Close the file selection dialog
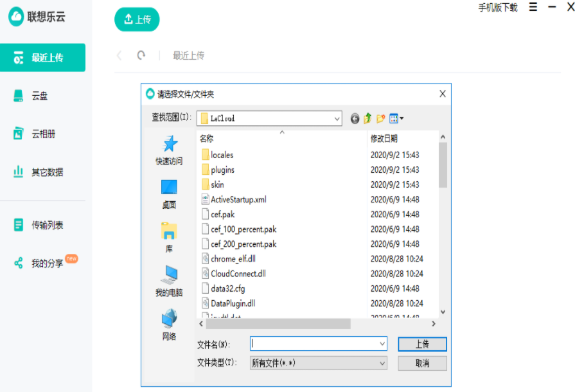 (x=443, y=94)
